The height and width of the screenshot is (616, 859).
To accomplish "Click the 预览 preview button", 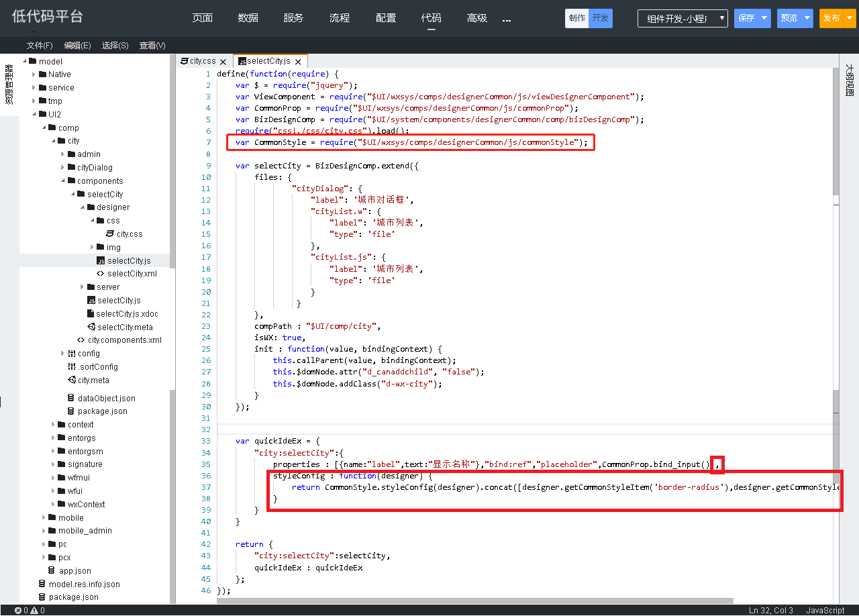I will pos(789,18).
